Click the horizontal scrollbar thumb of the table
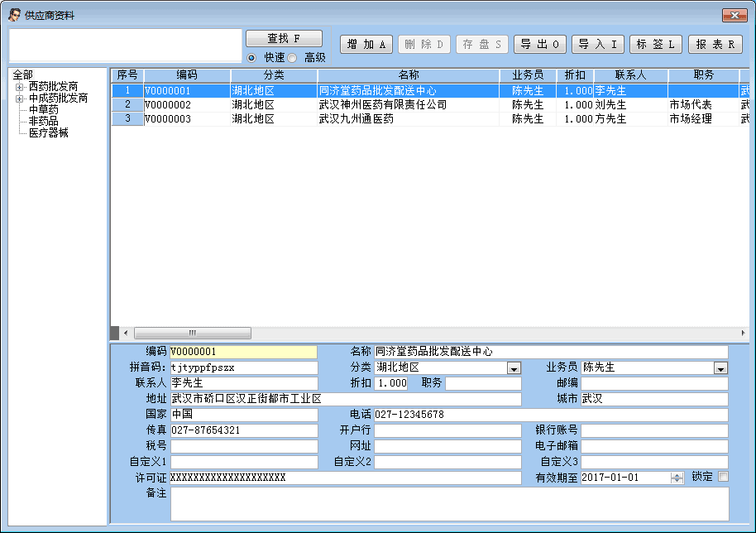This screenshot has height=533, width=756. coord(192,333)
